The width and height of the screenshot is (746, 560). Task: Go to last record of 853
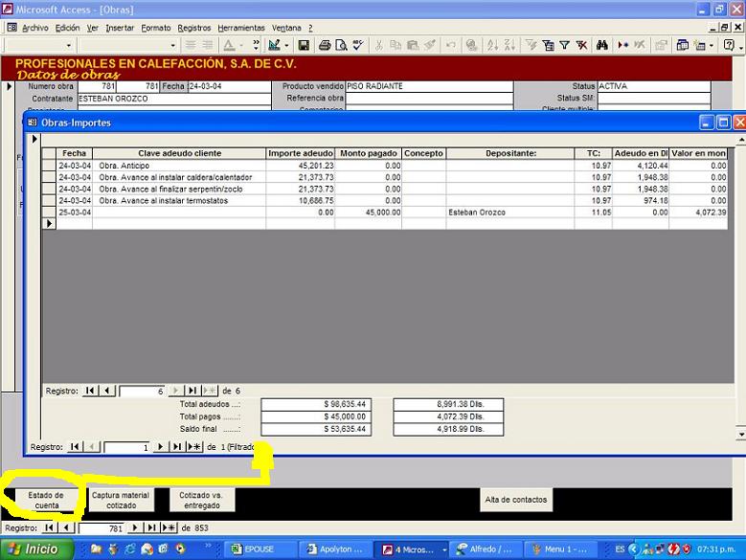[151, 527]
